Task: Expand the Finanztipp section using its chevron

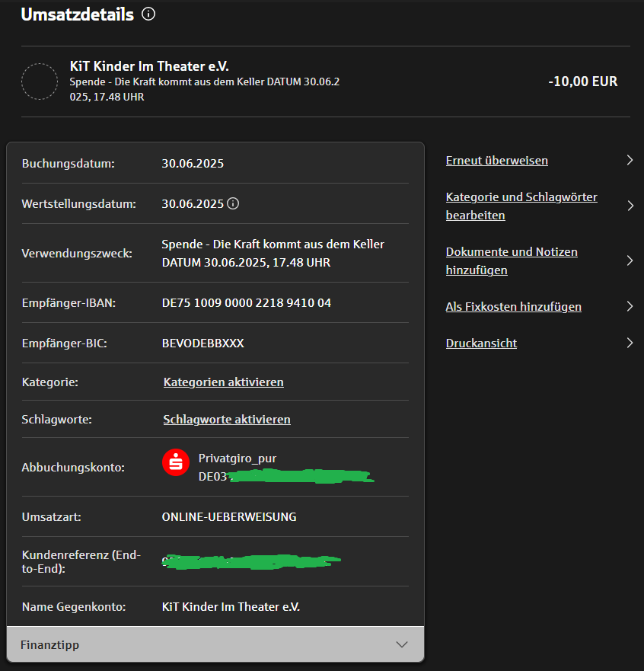Action: coord(403,644)
